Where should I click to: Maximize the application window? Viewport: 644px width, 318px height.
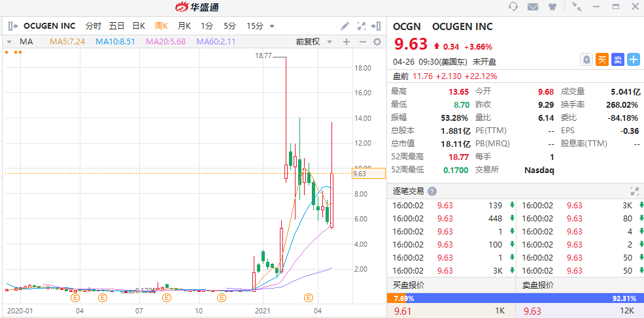(616, 7)
